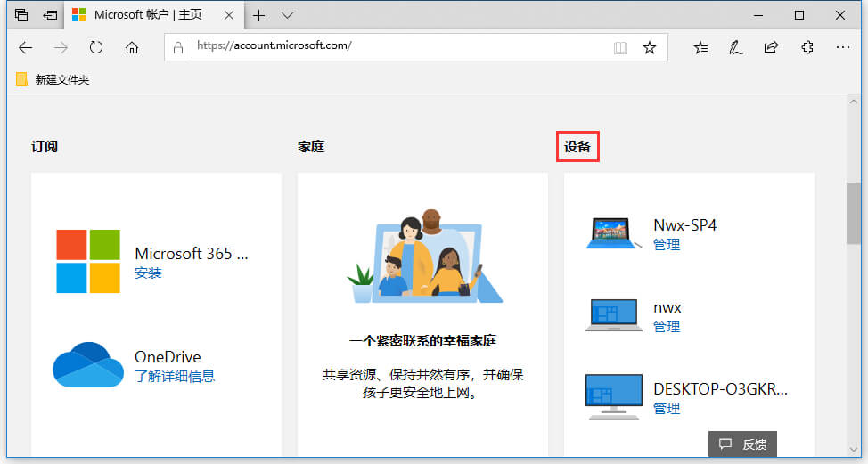Image resolution: width=868 pixels, height=464 pixels.
Task: Open a new tab with plus button
Action: coord(258,15)
